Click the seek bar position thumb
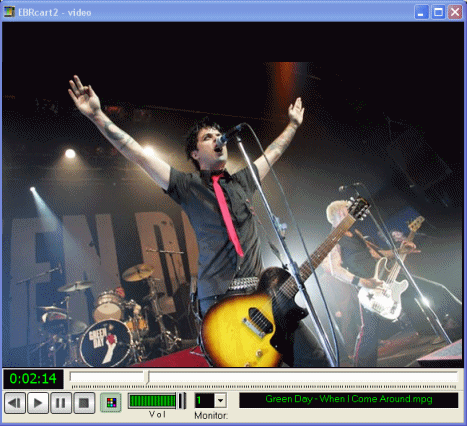 click(x=148, y=378)
